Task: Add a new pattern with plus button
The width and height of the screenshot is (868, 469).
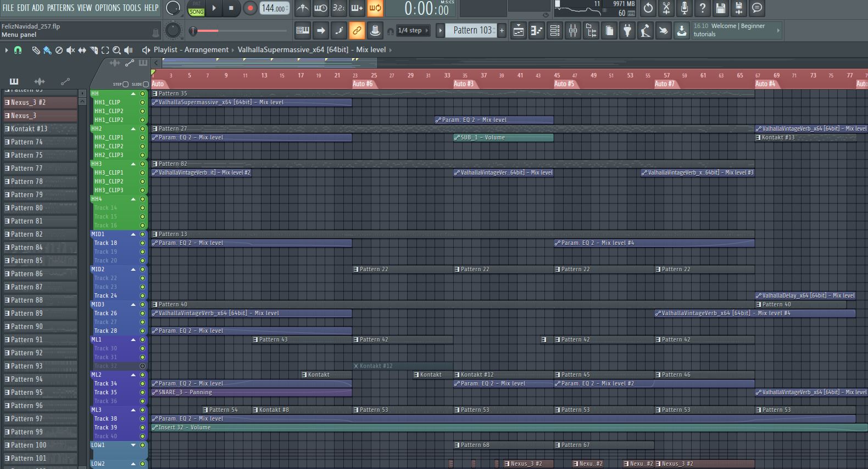Action: click(x=502, y=31)
